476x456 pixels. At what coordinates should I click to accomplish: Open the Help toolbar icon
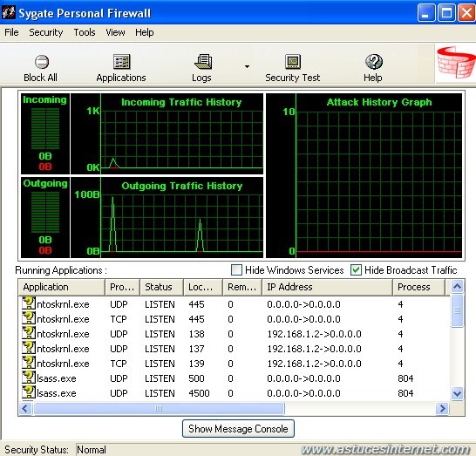[374, 62]
